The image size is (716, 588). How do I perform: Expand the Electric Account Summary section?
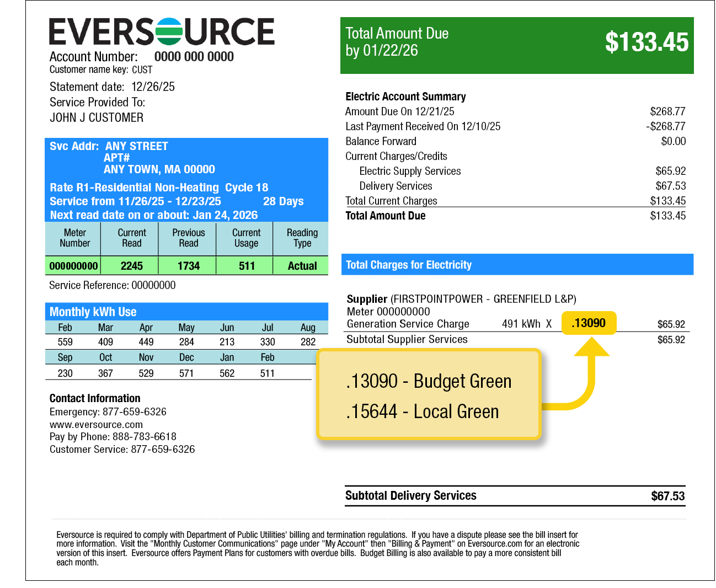[405, 96]
